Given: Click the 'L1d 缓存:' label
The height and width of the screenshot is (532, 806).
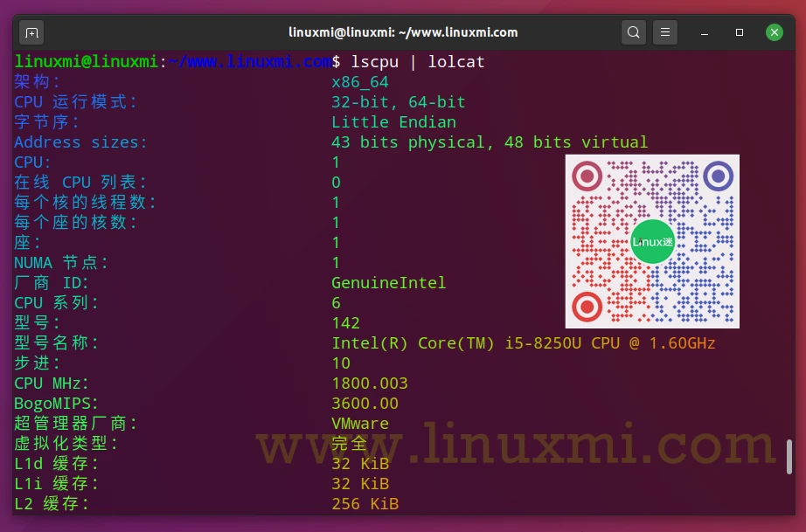Looking at the screenshot, I should coord(57,464).
